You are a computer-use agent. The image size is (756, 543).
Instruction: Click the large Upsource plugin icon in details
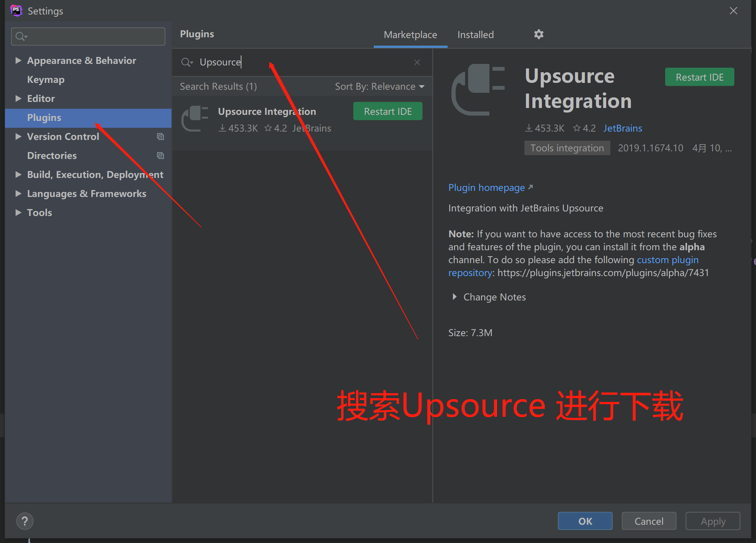coord(478,90)
